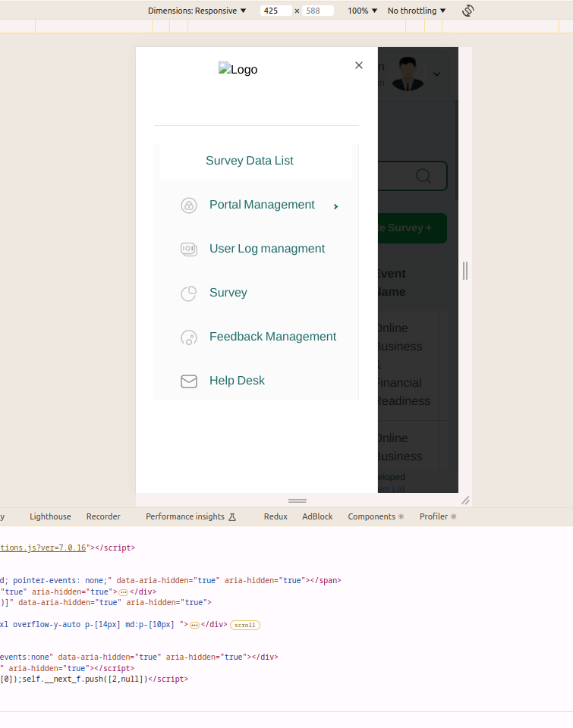This screenshot has width=573, height=728.
Task: Click the Feedback Management icon
Action: point(189,337)
